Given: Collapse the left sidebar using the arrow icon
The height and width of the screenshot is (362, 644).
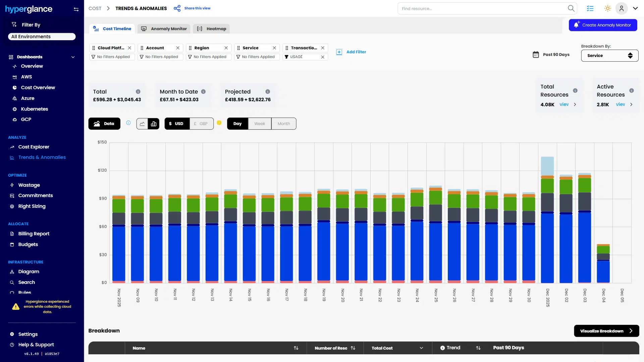Looking at the screenshot, I should [x=76, y=9].
